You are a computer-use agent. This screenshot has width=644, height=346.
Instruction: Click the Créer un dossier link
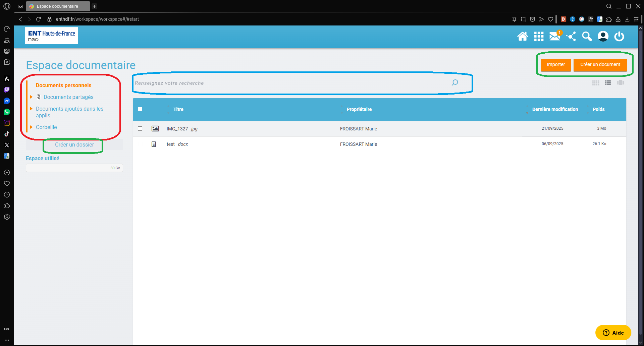coord(74,145)
